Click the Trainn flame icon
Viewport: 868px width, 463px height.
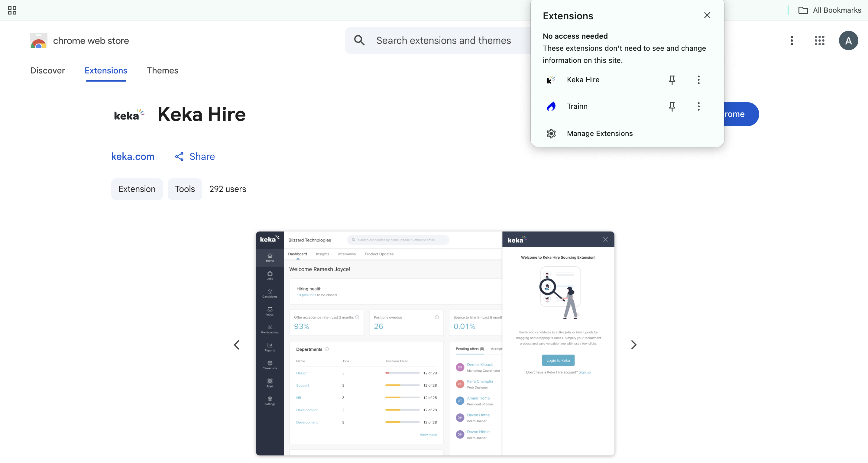pyautogui.click(x=551, y=106)
